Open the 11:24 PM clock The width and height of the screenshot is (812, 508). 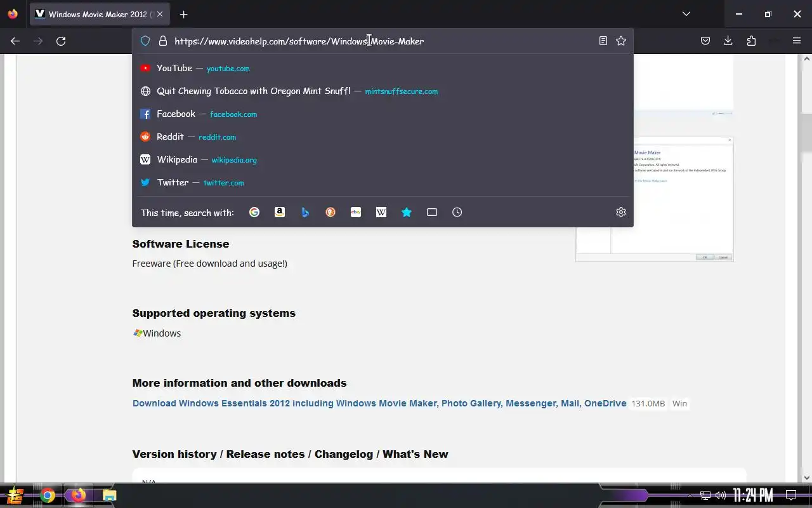tap(753, 495)
